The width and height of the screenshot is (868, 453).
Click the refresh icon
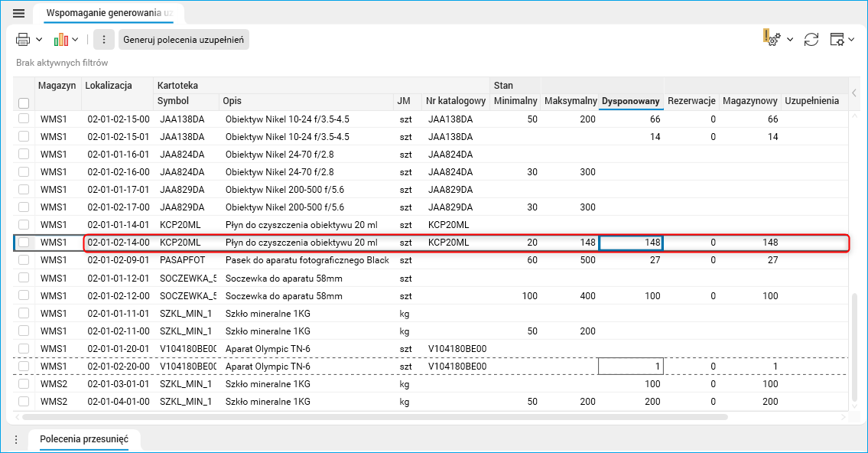(811, 39)
